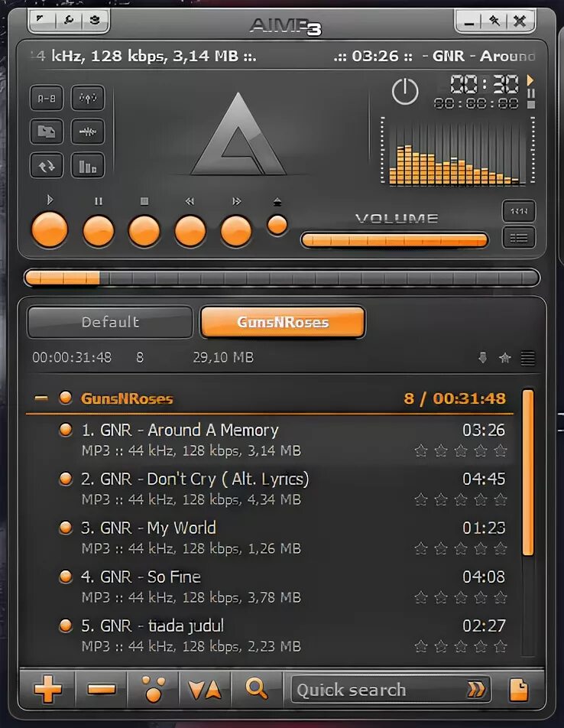Screen dimensions: 564x728
Task: Skip to next track button
Action: point(236,231)
